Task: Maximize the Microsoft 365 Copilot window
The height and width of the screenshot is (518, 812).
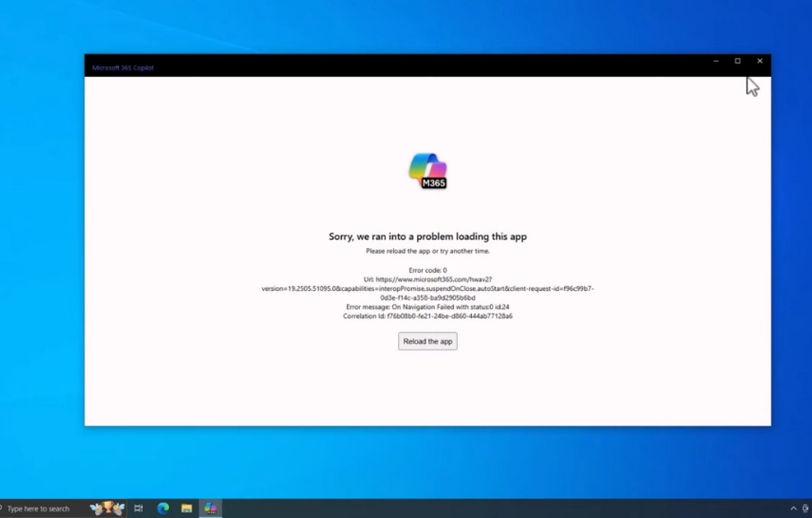Action: pos(737,61)
